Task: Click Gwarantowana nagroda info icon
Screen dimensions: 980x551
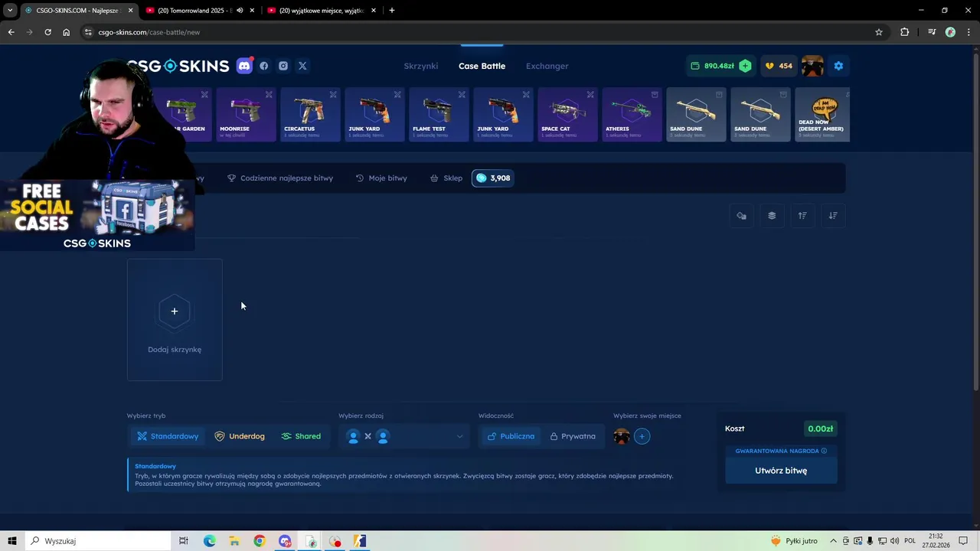Action: 824,451
